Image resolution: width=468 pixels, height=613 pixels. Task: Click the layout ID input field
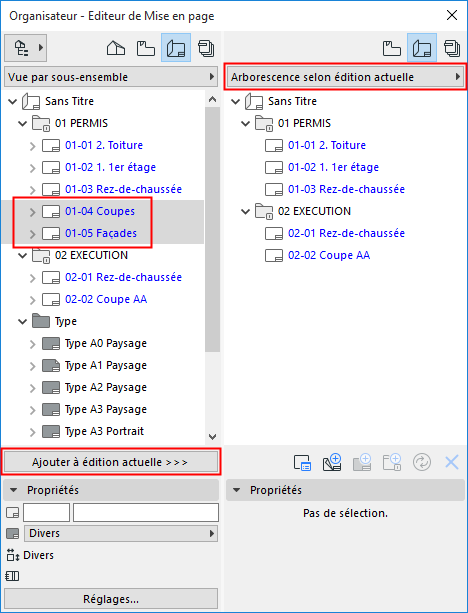[47, 513]
